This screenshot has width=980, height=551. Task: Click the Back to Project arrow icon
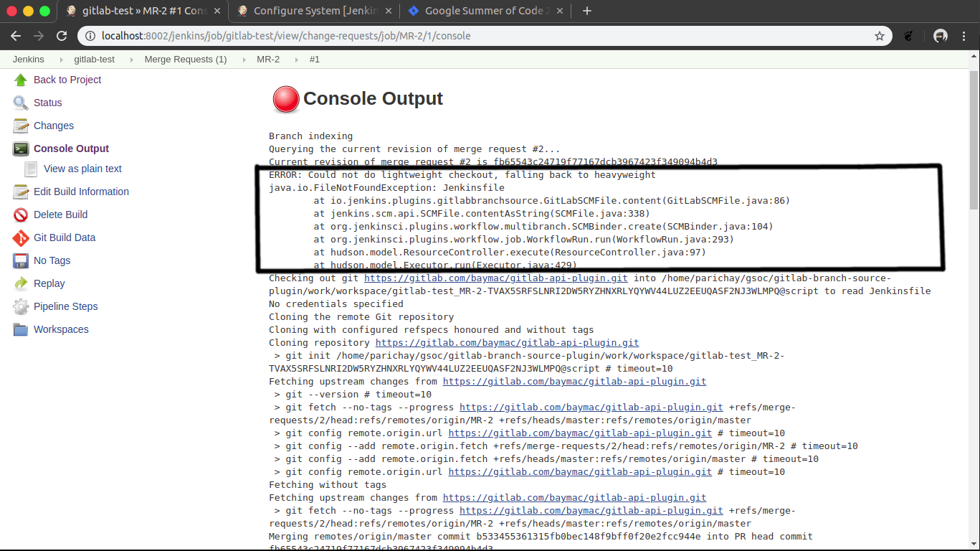[21, 80]
